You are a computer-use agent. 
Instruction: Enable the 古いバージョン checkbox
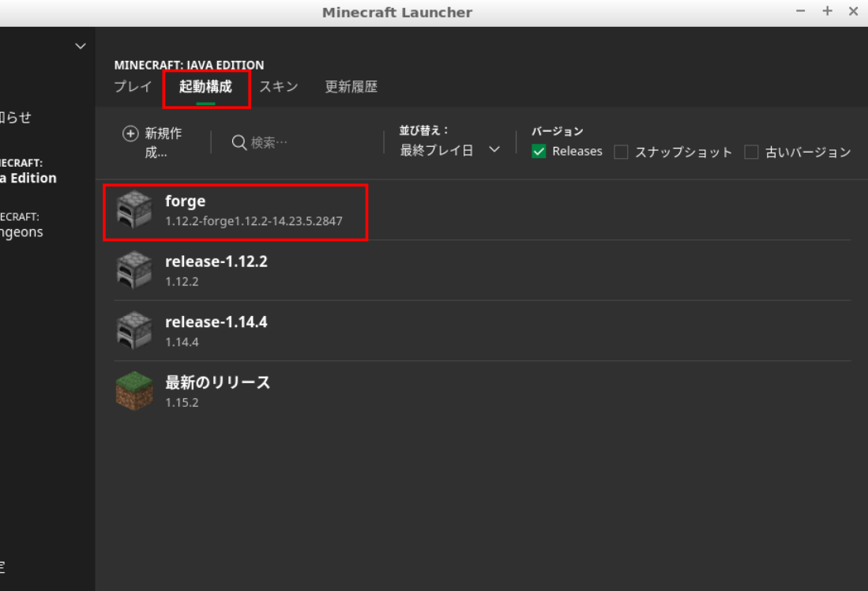coord(751,152)
